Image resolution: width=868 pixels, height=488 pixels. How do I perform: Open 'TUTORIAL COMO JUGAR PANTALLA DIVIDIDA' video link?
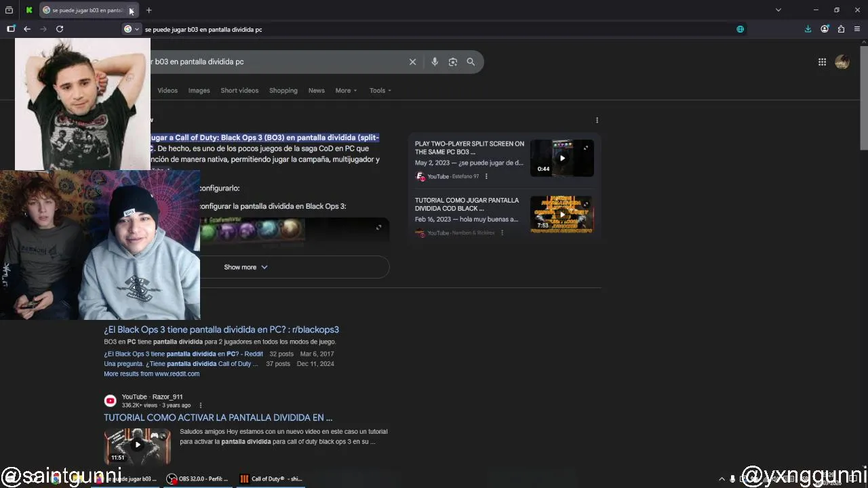[467, 204]
